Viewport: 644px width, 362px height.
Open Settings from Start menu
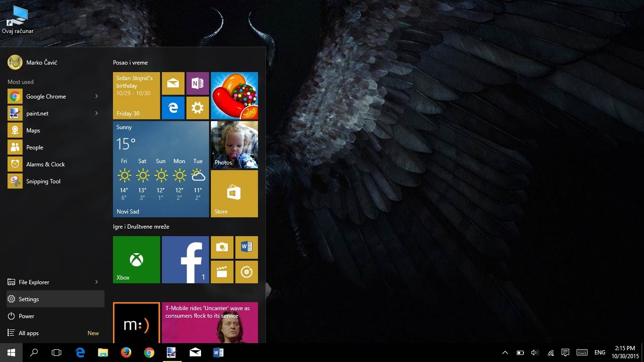click(29, 299)
